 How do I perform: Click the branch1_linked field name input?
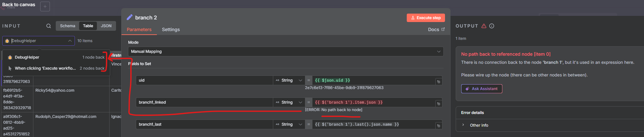[x=204, y=102]
